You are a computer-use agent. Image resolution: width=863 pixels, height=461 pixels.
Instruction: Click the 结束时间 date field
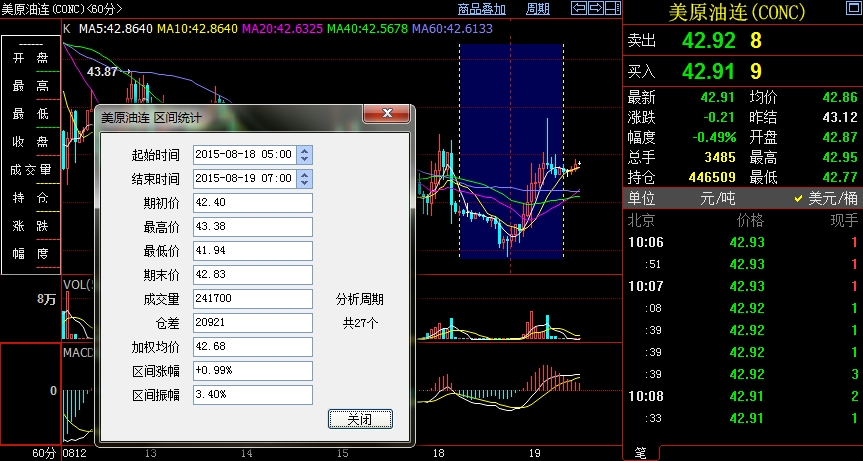click(x=244, y=179)
